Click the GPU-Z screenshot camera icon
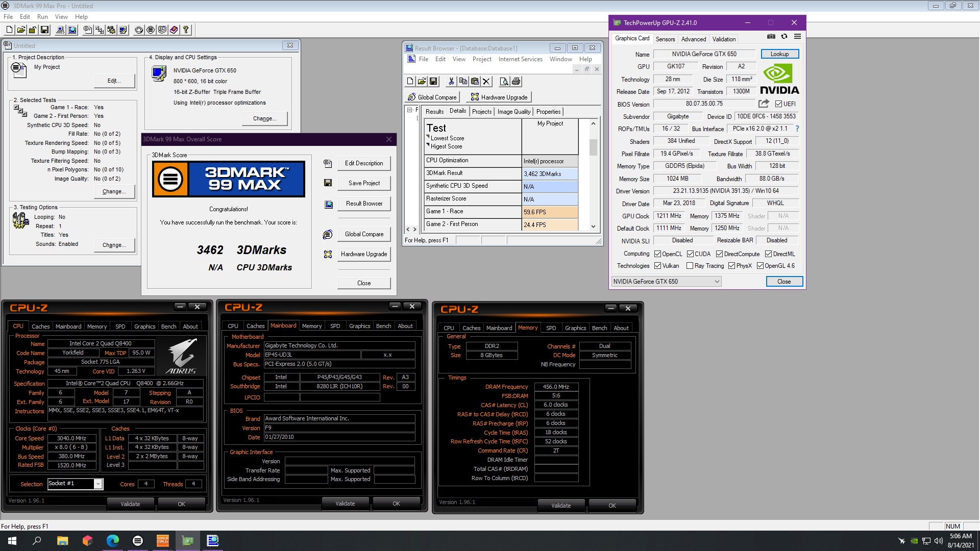Image resolution: width=980 pixels, height=551 pixels. tap(771, 37)
